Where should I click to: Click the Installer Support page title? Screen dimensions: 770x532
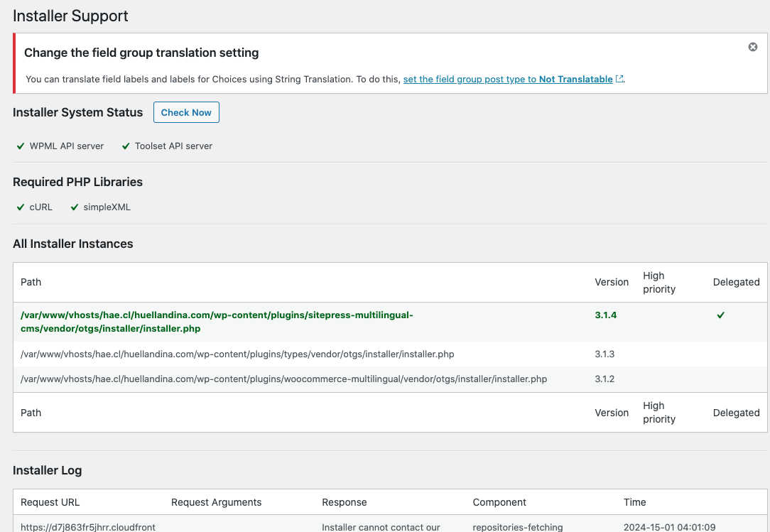[x=70, y=16]
